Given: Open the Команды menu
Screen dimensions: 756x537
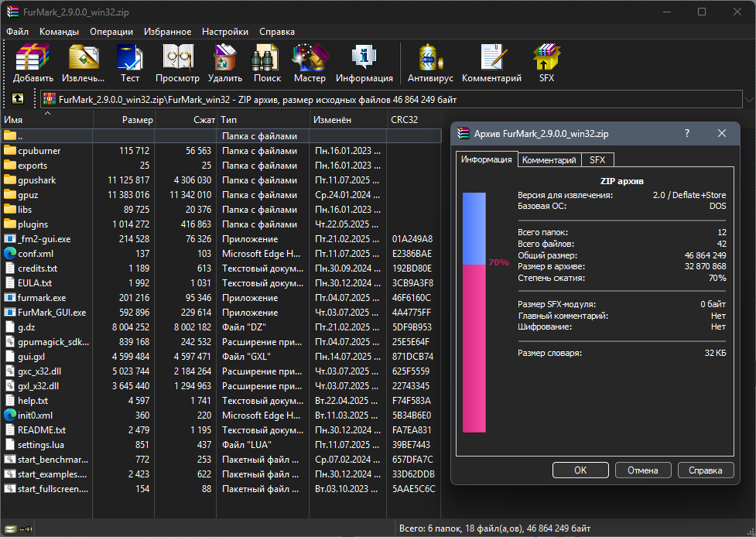Looking at the screenshot, I should coord(60,31).
